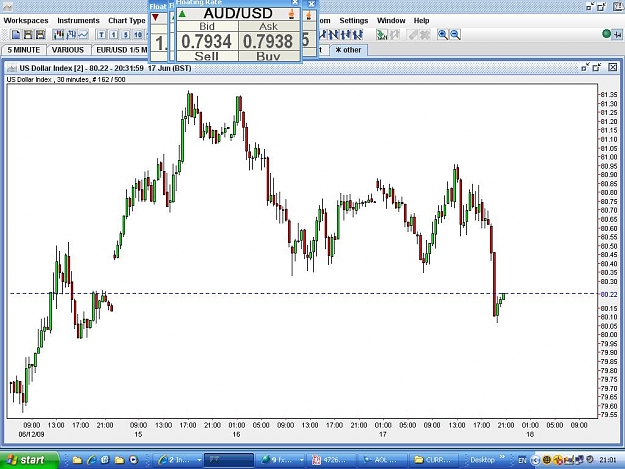Switch to the EUR/USD 1/5 M tab
The height and width of the screenshot is (469, 625).
pyautogui.click(x=121, y=50)
